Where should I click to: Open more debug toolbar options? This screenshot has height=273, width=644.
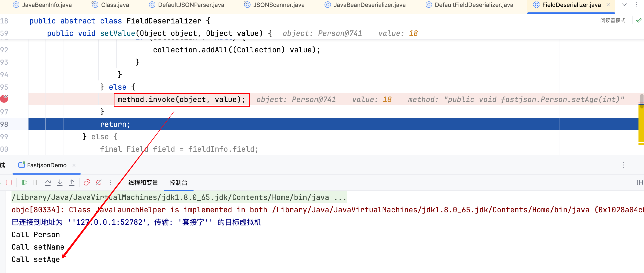click(x=111, y=182)
